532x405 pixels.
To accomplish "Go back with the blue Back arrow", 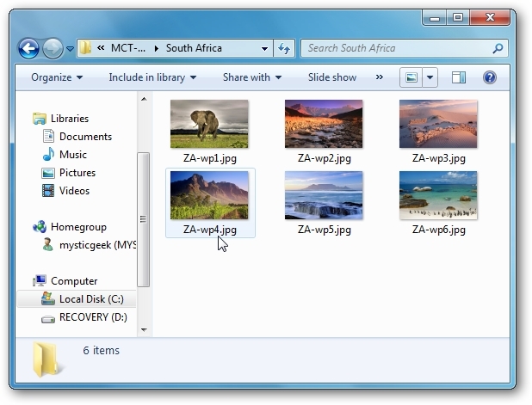I will (28, 48).
